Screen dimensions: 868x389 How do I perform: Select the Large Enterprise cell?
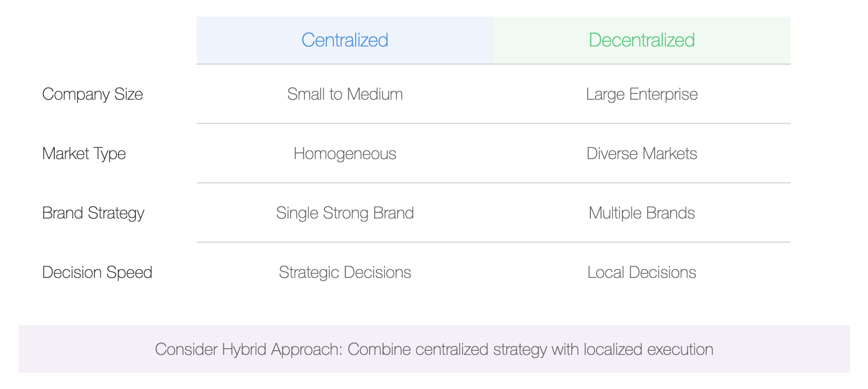point(642,94)
